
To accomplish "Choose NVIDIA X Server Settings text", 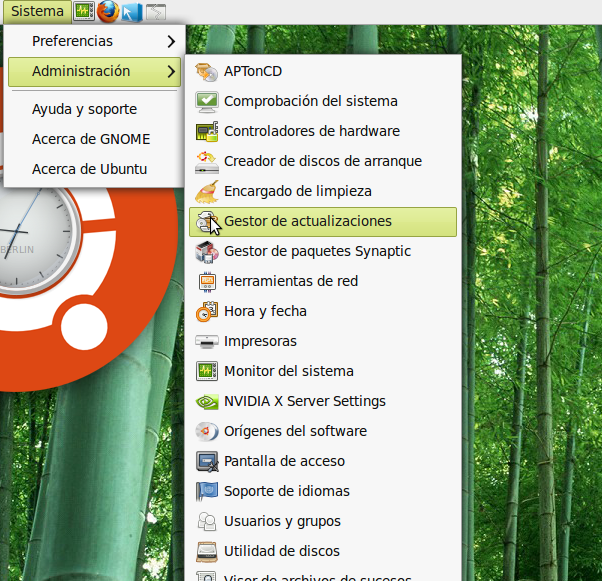I will coord(305,401).
